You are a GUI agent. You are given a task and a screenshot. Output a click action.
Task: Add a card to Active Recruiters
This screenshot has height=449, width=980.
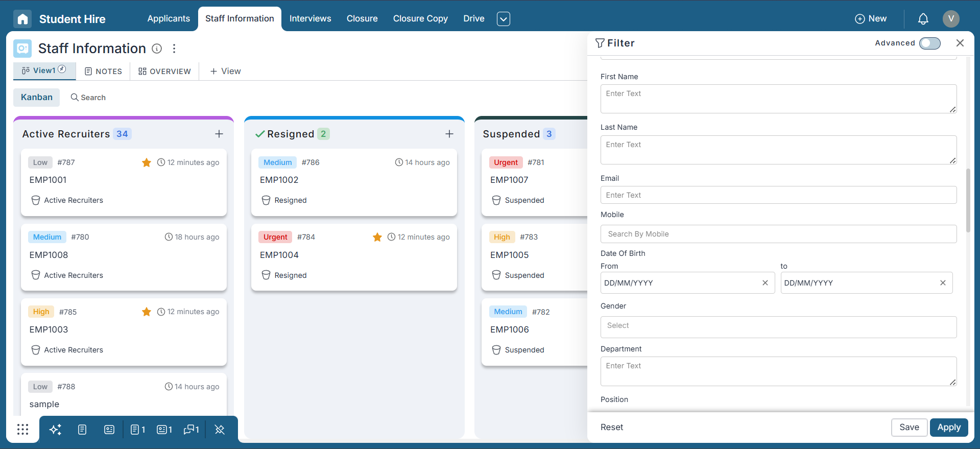[219, 134]
